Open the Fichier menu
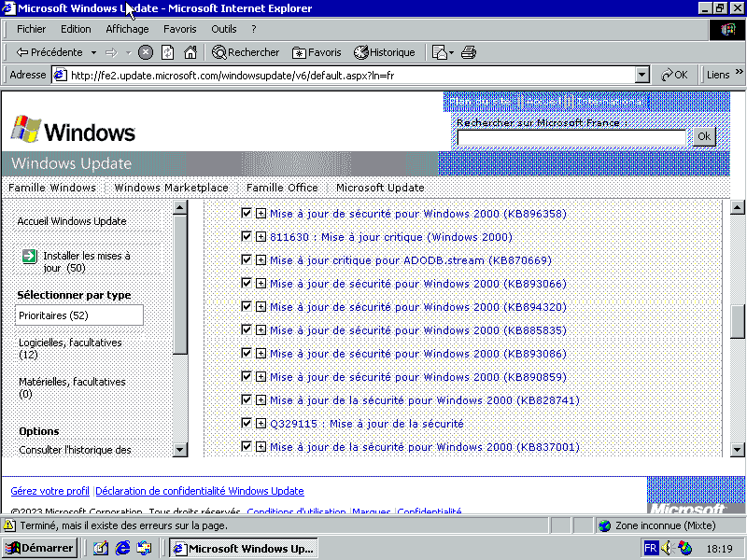The image size is (747, 560). point(31,29)
